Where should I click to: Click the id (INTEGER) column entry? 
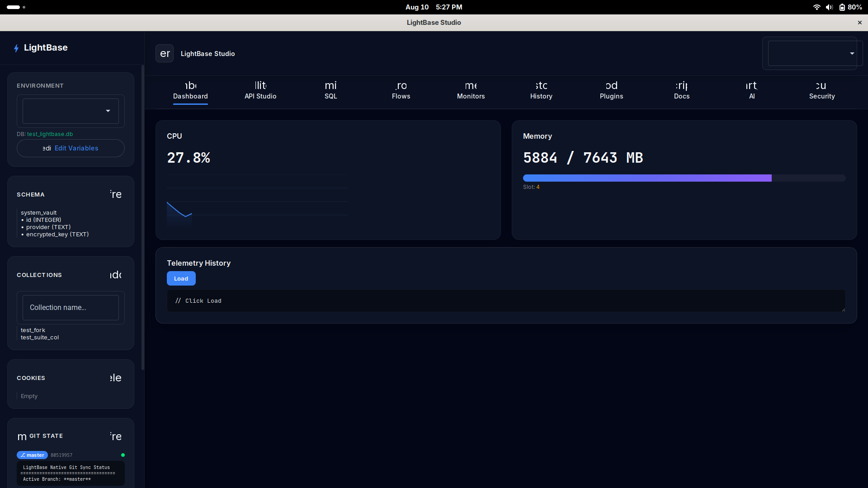[41, 220]
